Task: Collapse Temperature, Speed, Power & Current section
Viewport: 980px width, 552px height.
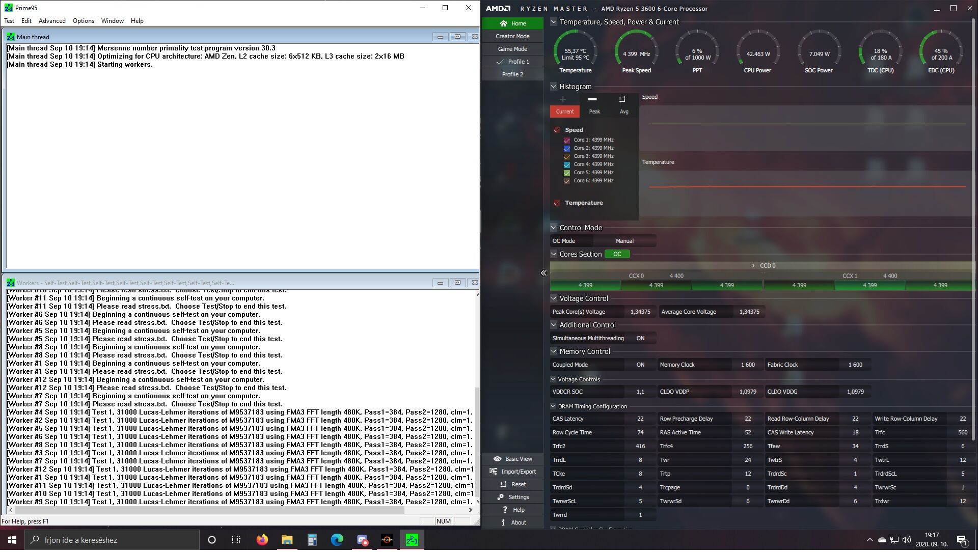Action: [x=555, y=22]
